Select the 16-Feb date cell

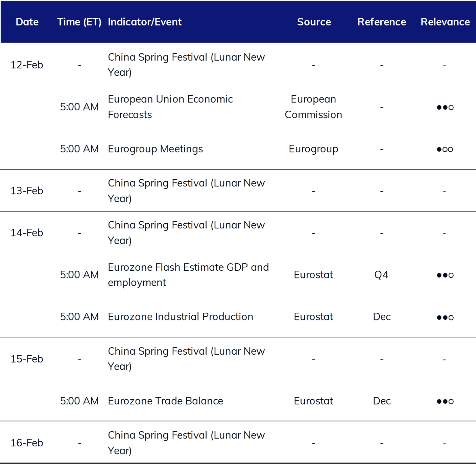tap(27, 443)
